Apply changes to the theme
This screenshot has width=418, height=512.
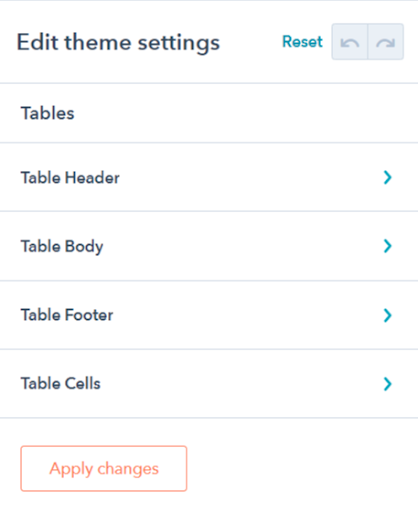[104, 468]
